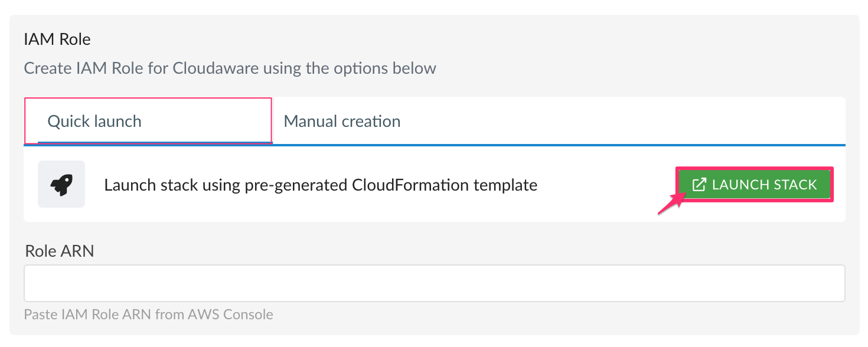Focus the empty IAM Role ARN input box
Image resolution: width=868 pixels, height=347 pixels.
click(434, 283)
